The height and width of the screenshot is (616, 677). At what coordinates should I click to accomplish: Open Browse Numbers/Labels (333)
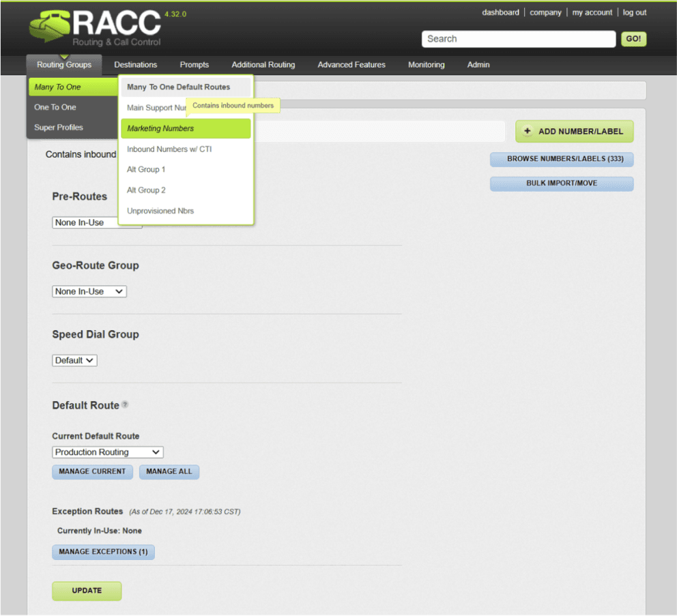coord(561,160)
